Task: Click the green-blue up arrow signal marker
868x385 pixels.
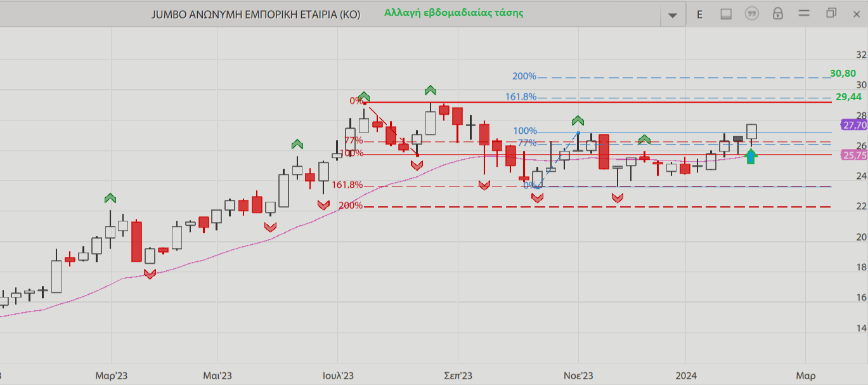Action: [751, 156]
